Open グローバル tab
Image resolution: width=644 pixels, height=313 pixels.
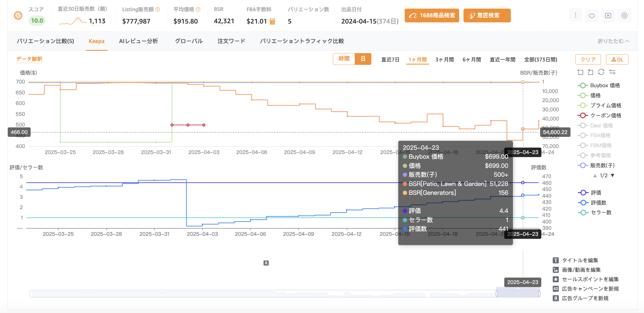189,41
